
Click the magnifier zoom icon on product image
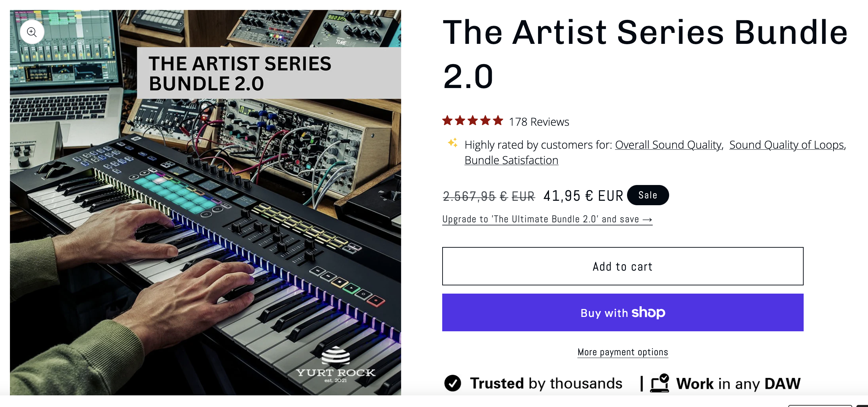(x=32, y=32)
